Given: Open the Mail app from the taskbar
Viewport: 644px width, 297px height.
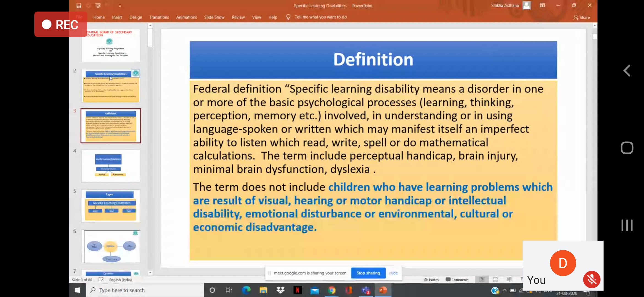Looking at the screenshot, I should (315, 290).
